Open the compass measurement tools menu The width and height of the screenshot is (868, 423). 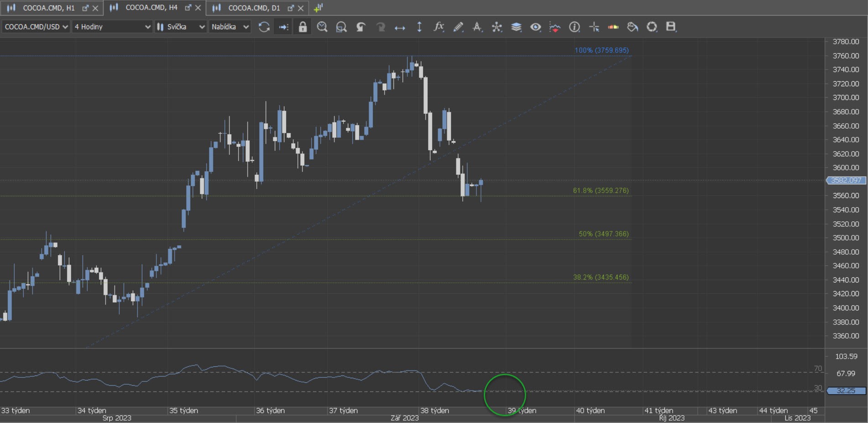pos(477,27)
